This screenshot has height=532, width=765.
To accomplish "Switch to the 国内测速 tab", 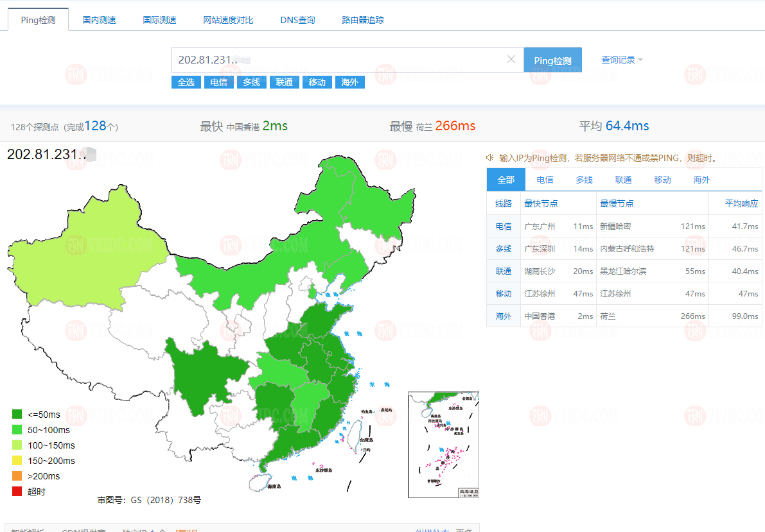I will click(98, 20).
